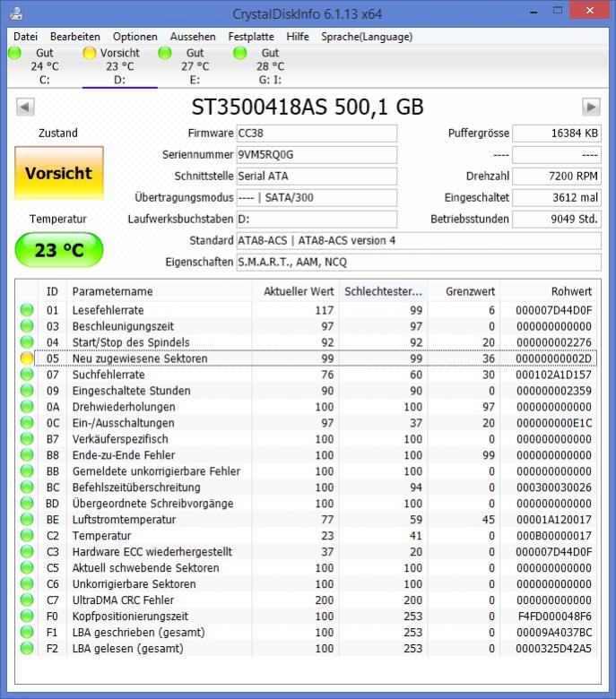Click the Parametername column header
616x699 pixels.
point(160,291)
